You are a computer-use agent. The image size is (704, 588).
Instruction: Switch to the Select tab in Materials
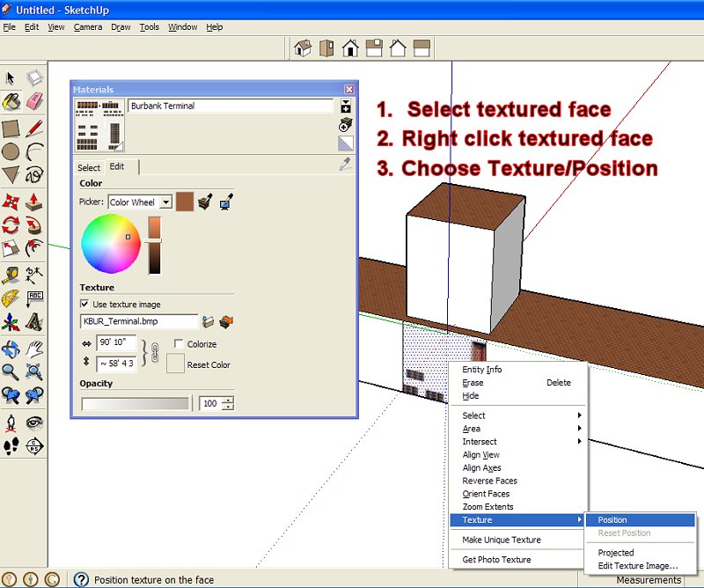pos(88,168)
